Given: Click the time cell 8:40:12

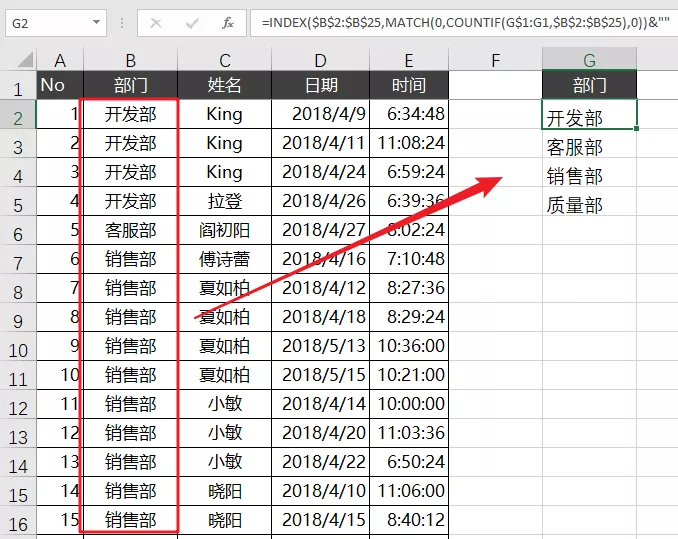Looking at the screenshot, I should point(409,520).
